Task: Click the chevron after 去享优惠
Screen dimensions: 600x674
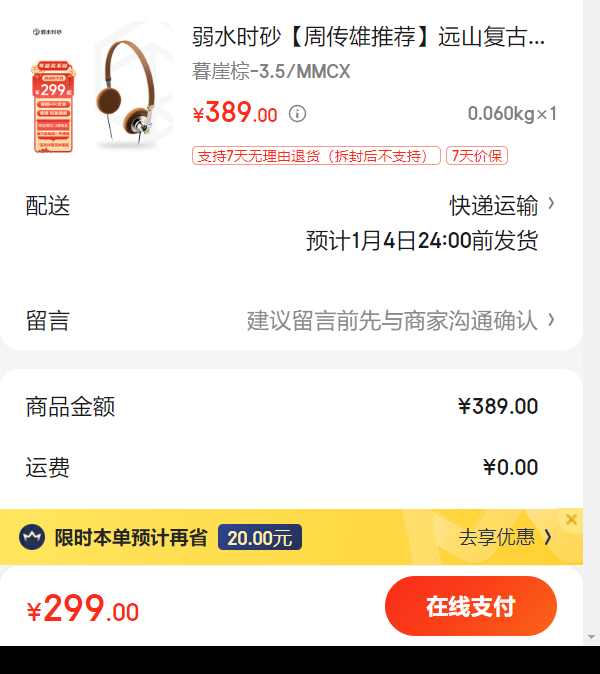Action: 548,537
